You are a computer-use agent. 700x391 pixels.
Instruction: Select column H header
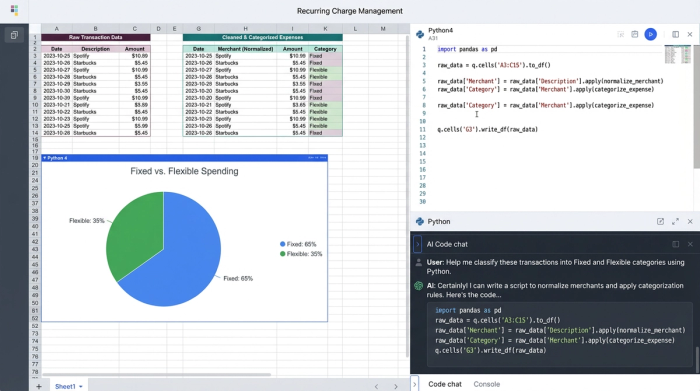(x=245, y=29)
